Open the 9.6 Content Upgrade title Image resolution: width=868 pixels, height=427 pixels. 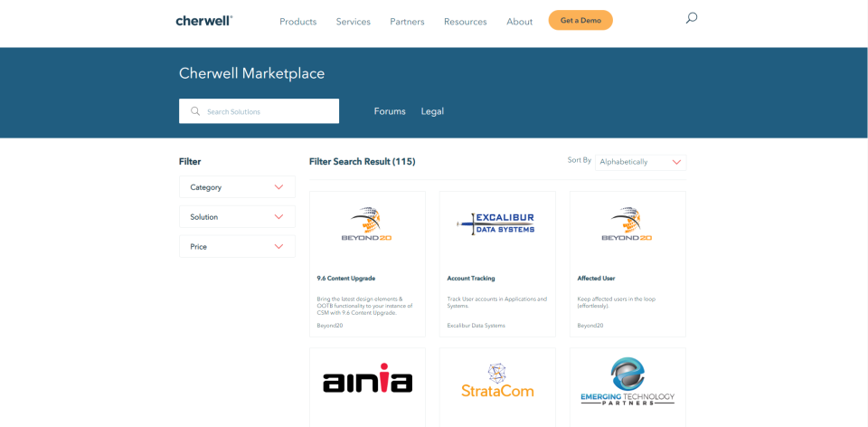click(x=346, y=279)
